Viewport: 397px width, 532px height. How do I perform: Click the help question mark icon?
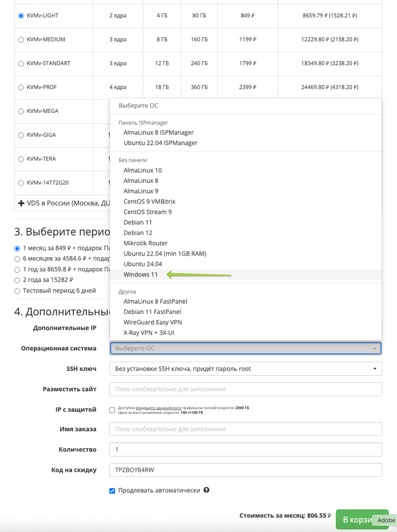(206, 490)
